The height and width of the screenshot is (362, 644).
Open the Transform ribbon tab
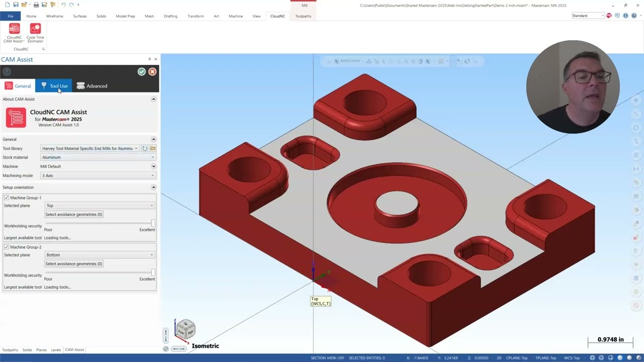(x=195, y=16)
